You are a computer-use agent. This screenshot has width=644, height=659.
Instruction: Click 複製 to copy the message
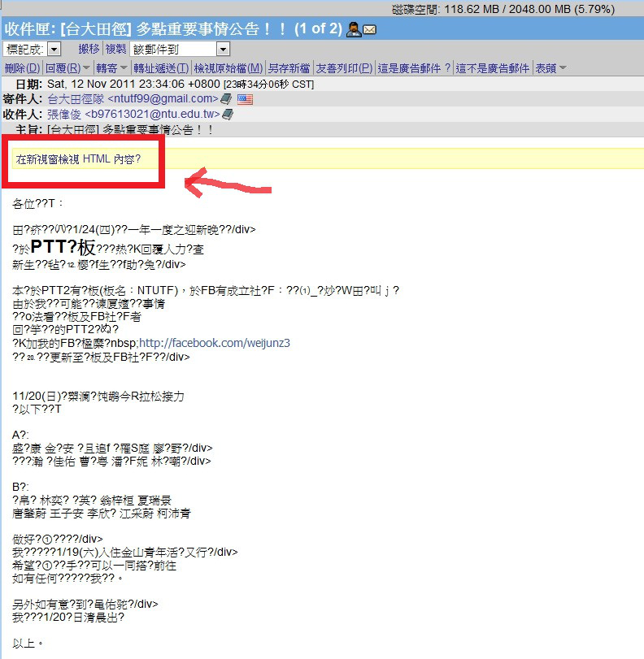pos(115,50)
